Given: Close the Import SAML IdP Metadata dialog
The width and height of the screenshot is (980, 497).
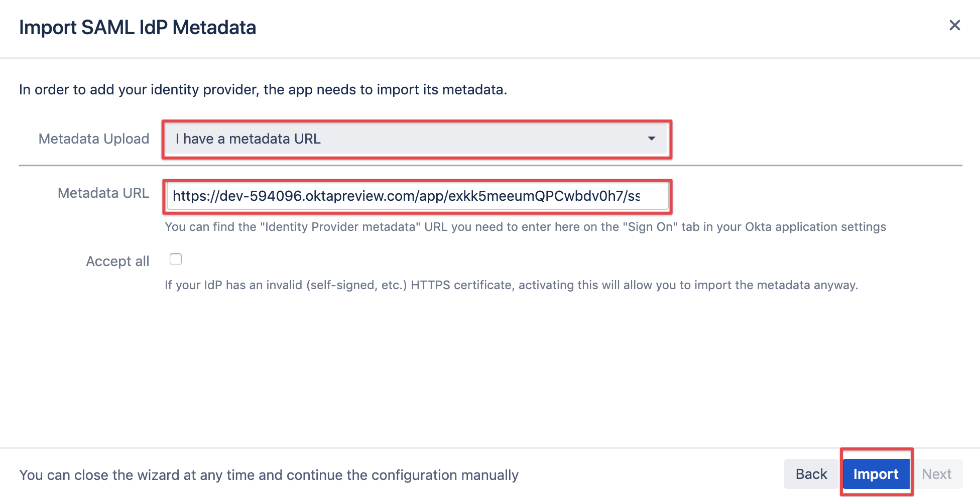Looking at the screenshot, I should (954, 25).
